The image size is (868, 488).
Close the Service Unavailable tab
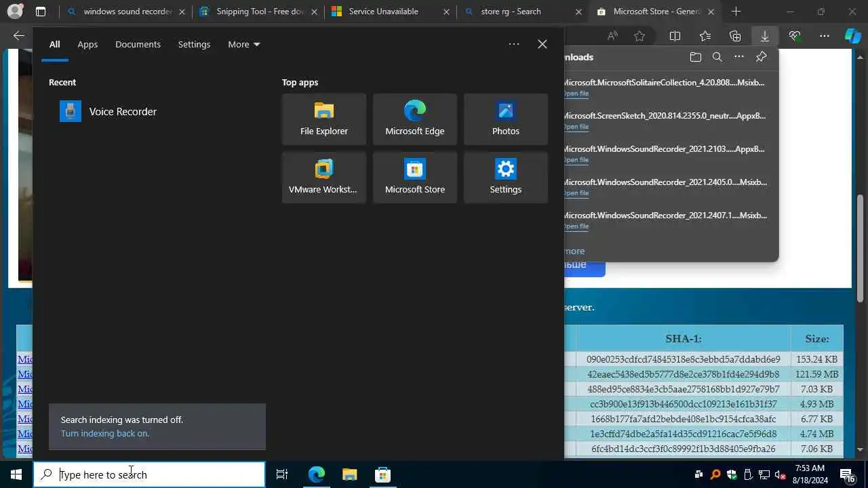coord(446,12)
